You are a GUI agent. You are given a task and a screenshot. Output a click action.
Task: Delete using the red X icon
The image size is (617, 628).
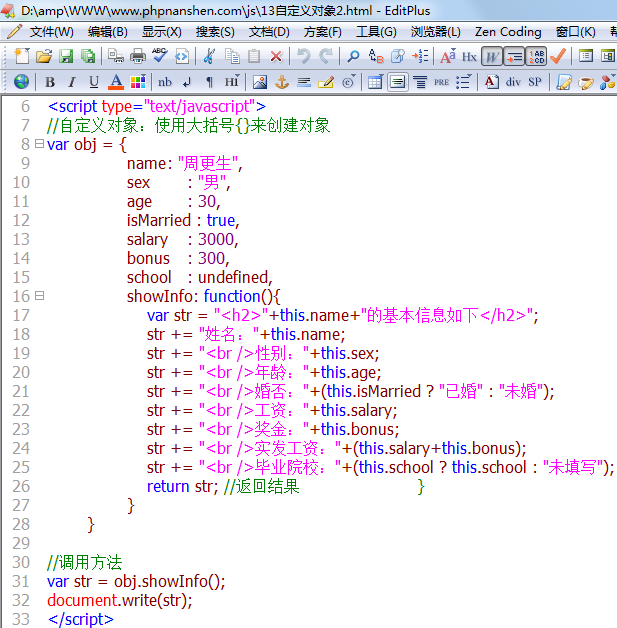[x=276, y=56]
